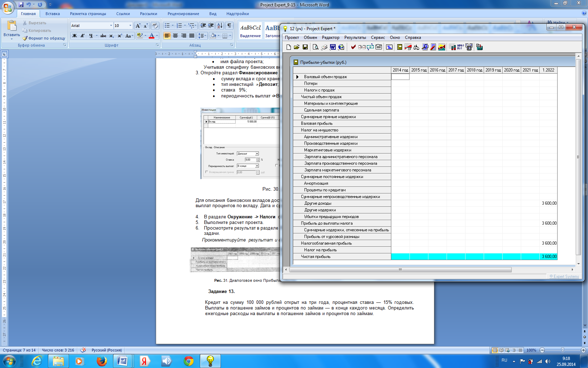Screen dimensions: 588x368
Task: Click the Вырезать cut button
Action: 34,23
